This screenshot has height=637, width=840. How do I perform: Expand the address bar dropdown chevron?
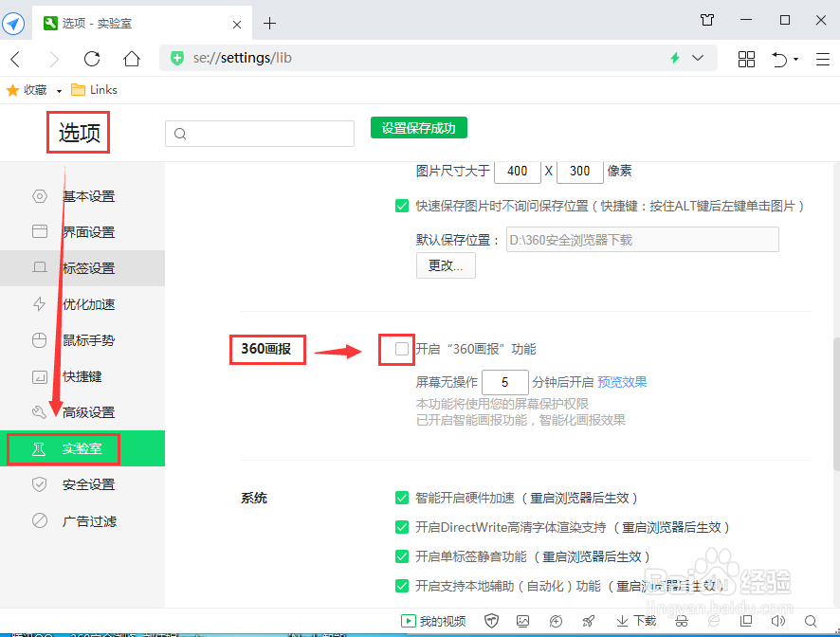coord(698,58)
